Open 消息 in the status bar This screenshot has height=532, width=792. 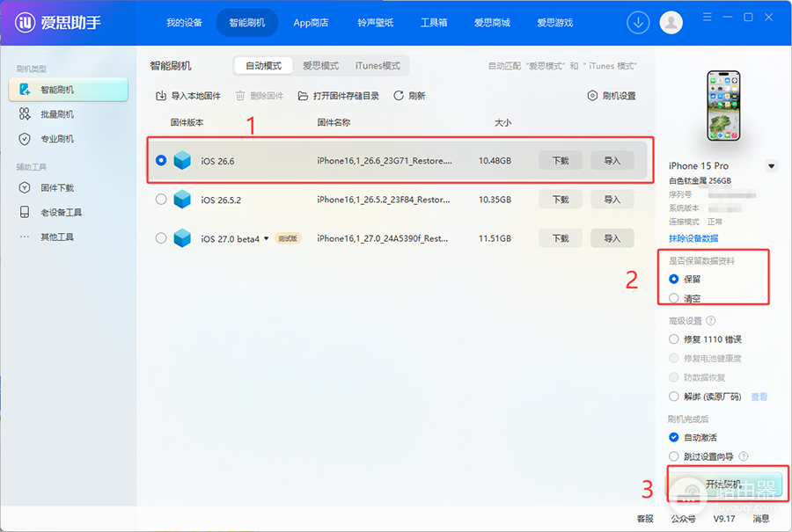(x=760, y=519)
